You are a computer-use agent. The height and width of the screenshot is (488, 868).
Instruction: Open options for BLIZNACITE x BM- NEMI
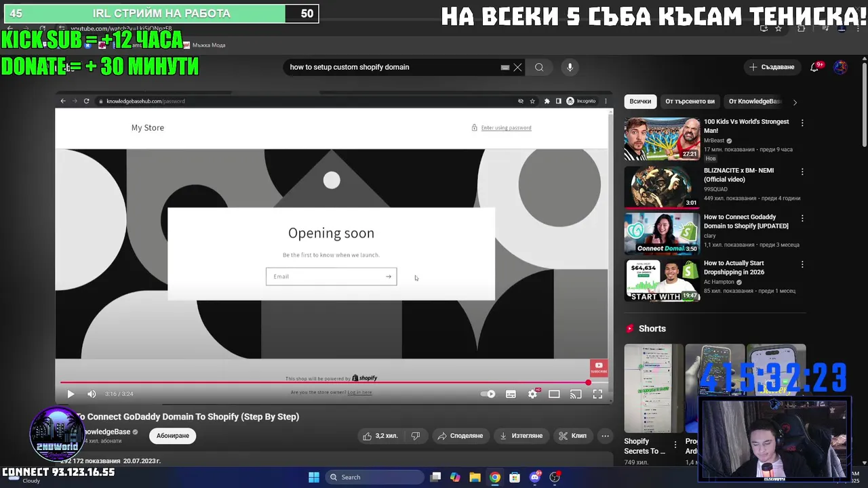point(802,171)
